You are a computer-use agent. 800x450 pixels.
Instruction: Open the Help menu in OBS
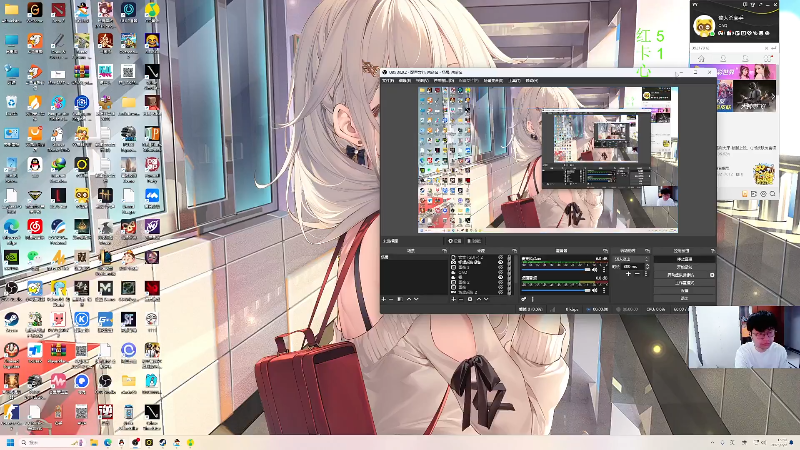[x=532, y=80]
